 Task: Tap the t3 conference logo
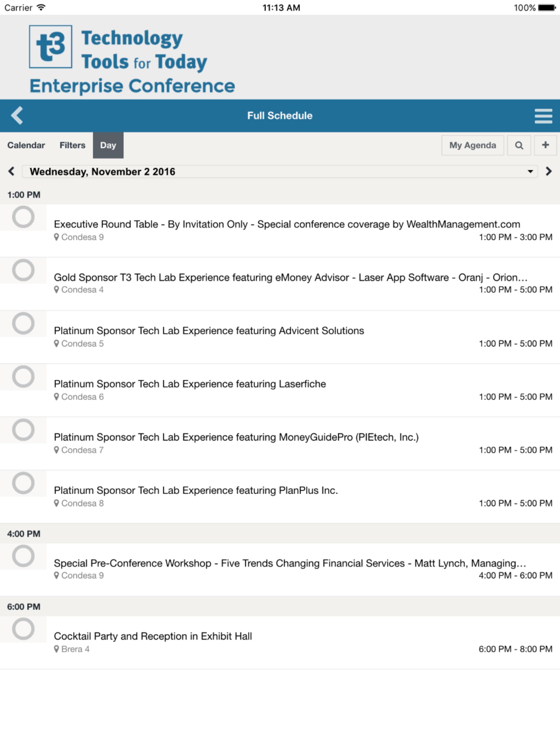coord(51,46)
